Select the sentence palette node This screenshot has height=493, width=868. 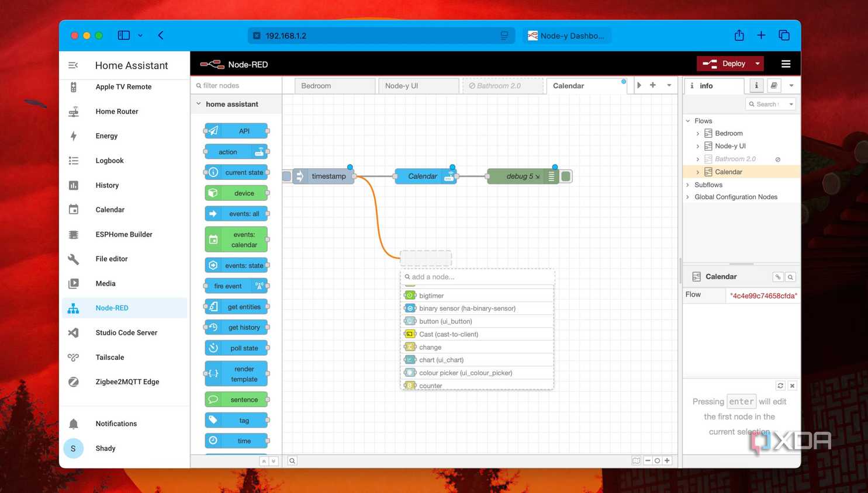pyautogui.click(x=236, y=400)
